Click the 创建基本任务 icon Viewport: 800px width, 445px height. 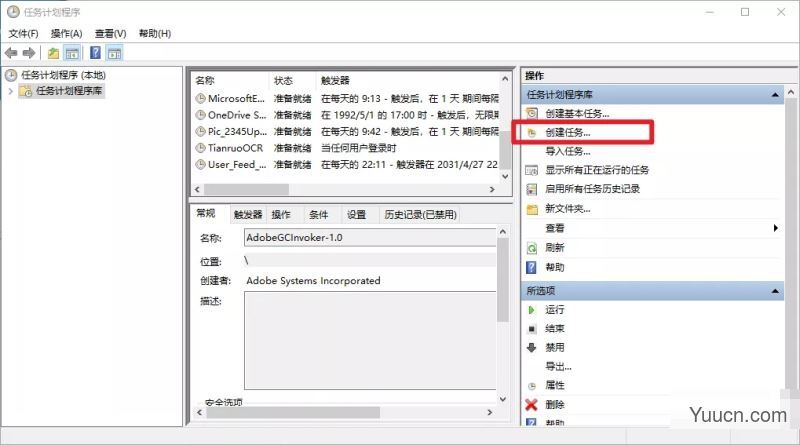(x=532, y=113)
